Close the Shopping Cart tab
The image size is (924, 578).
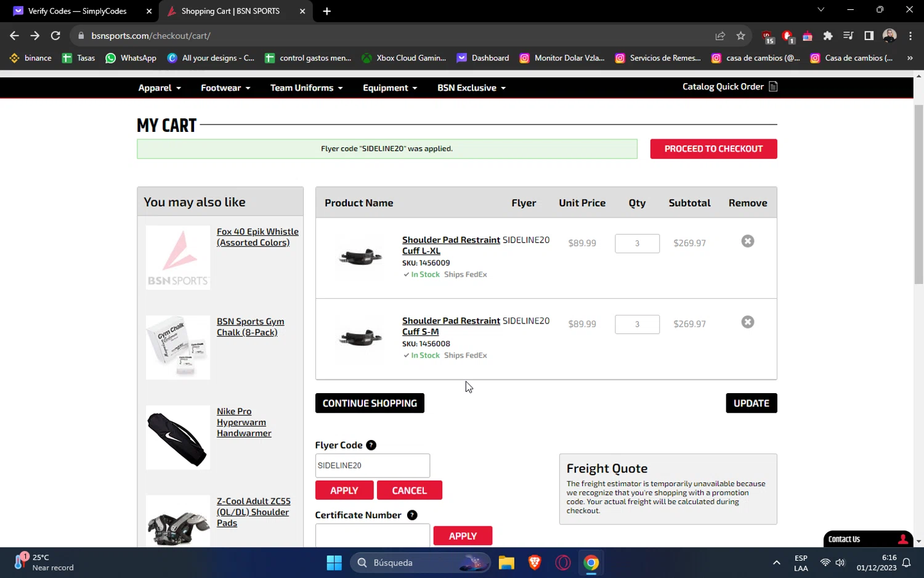[302, 11]
